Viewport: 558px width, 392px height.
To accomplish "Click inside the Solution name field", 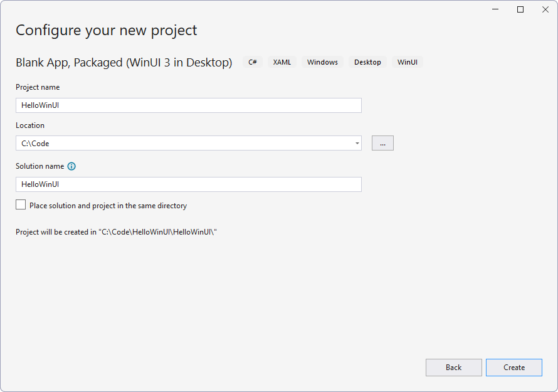I will (x=188, y=184).
